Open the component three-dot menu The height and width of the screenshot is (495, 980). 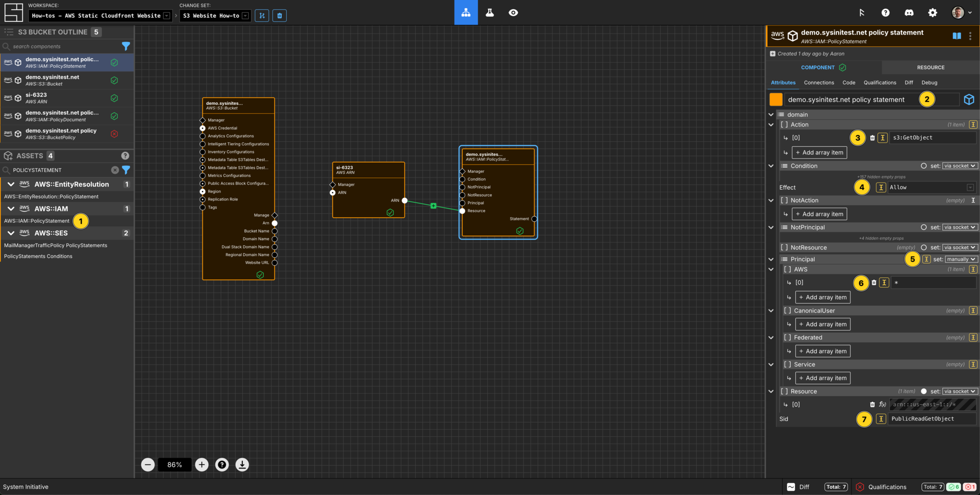pyautogui.click(x=970, y=36)
